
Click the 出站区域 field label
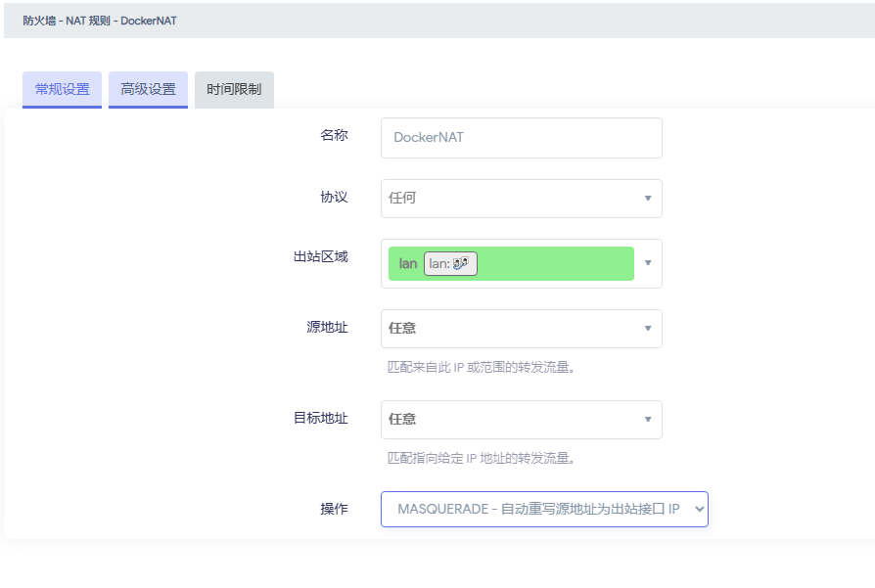pyautogui.click(x=321, y=256)
